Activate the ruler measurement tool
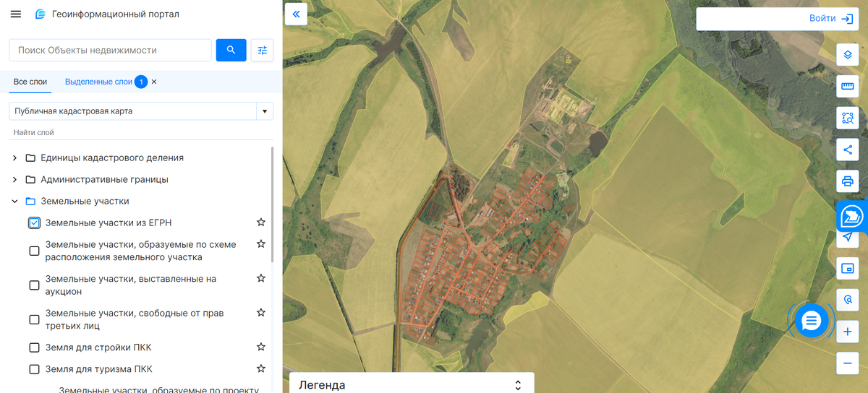Viewport: 868px width, 393px height. [x=848, y=87]
